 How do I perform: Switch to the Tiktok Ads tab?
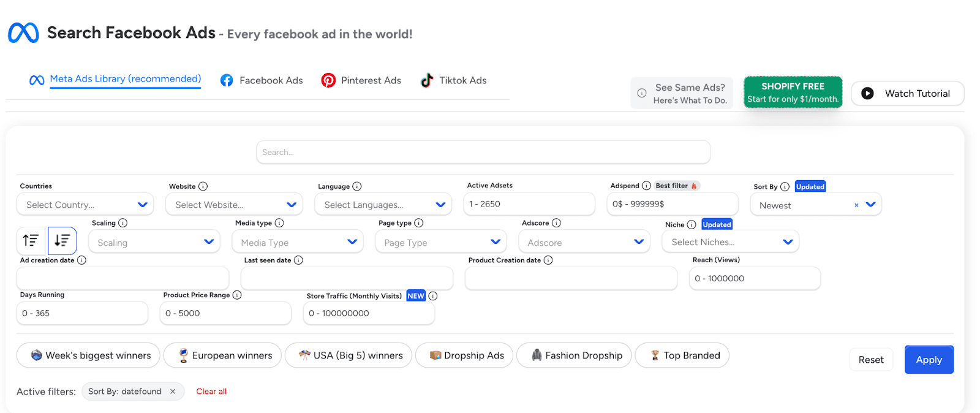[x=453, y=80]
